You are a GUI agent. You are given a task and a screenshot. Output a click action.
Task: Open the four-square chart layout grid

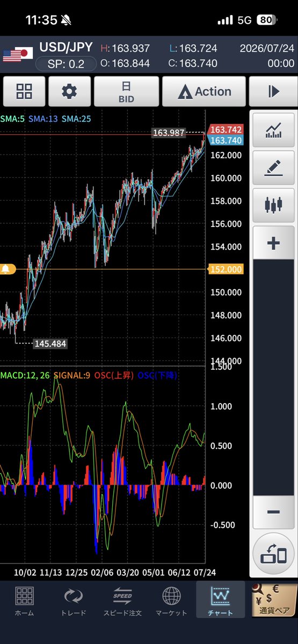coord(24,92)
